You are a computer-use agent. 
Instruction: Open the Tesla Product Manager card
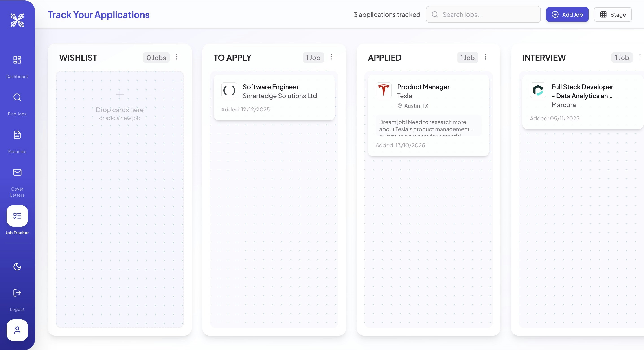coord(428,115)
